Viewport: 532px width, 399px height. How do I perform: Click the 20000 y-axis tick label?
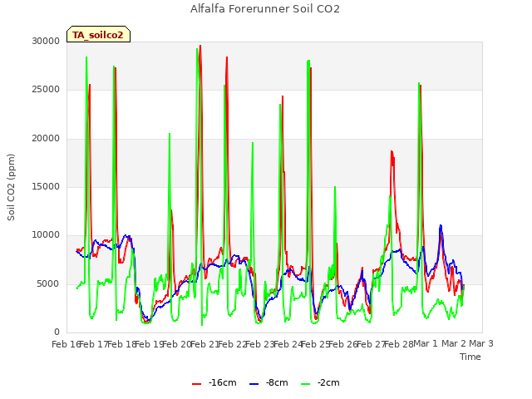pos(46,139)
